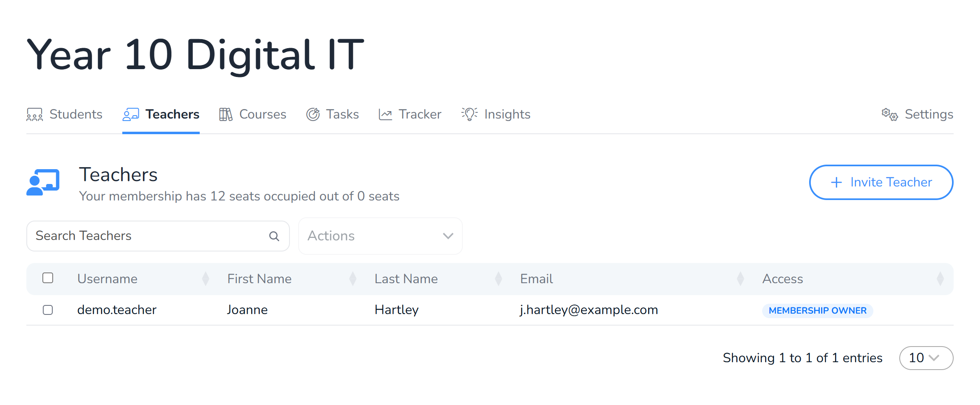Viewport: 980px width, 405px height.
Task: Sort by Email column arrows
Action: coord(740,279)
